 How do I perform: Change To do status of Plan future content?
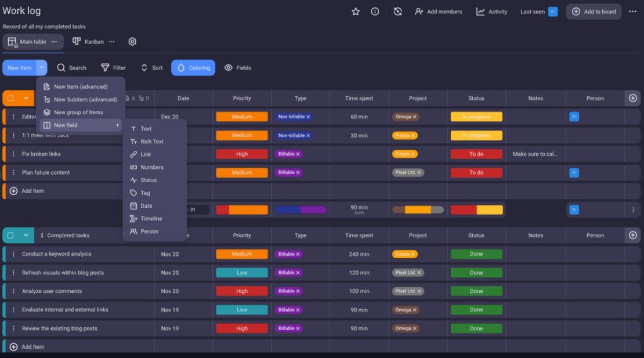tap(476, 172)
